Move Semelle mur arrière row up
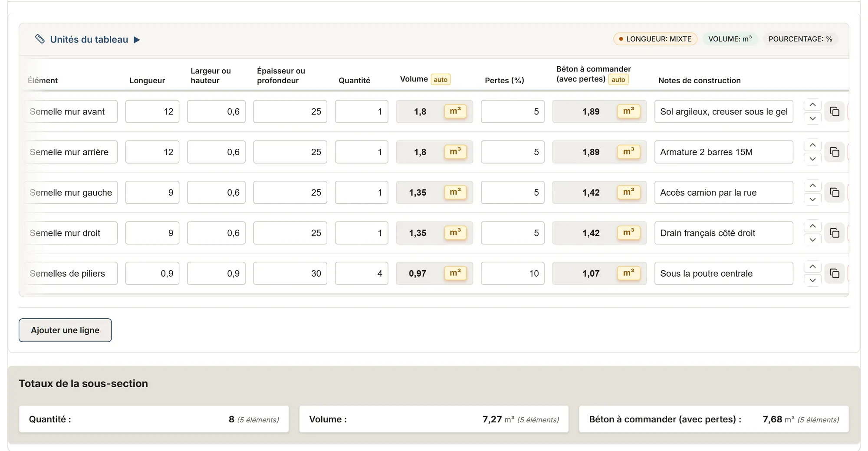 pyautogui.click(x=812, y=145)
